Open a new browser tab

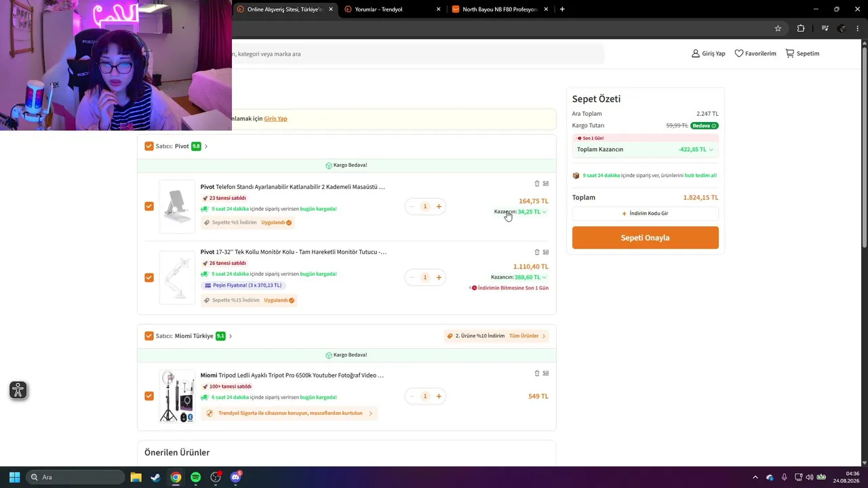[562, 9]
